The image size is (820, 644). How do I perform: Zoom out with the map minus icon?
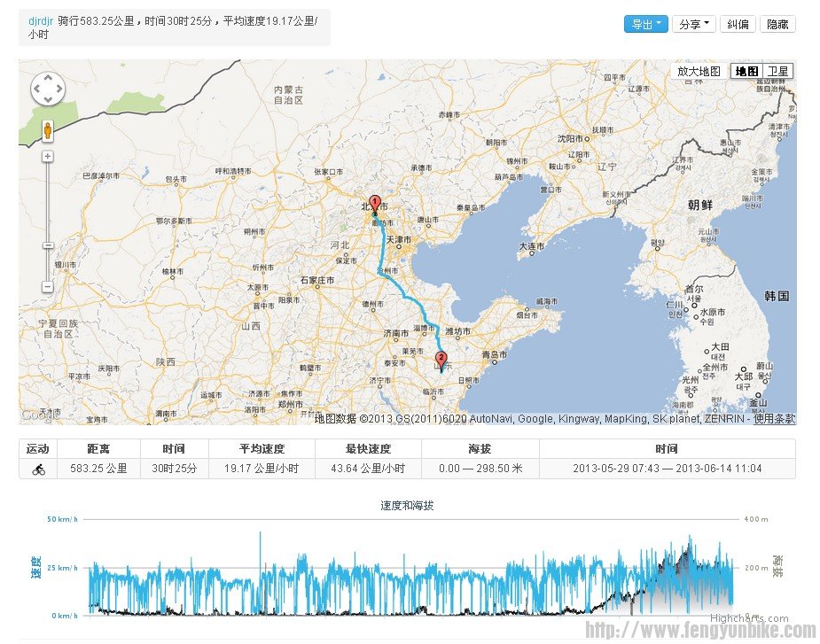[x=47, y=285]
